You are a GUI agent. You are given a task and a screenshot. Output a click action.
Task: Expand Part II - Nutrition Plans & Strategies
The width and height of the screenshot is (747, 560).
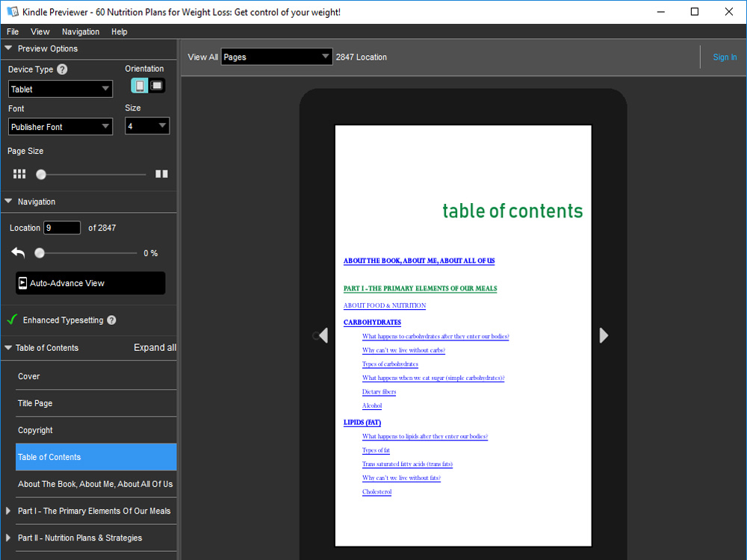(8, 538)
